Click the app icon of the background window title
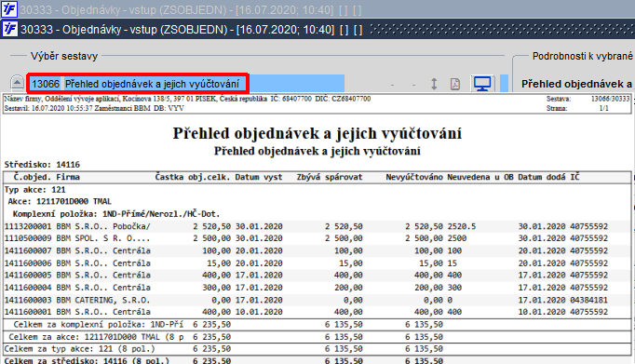The width and height of the screenshot is (635, 364). [x=9, y=9]
